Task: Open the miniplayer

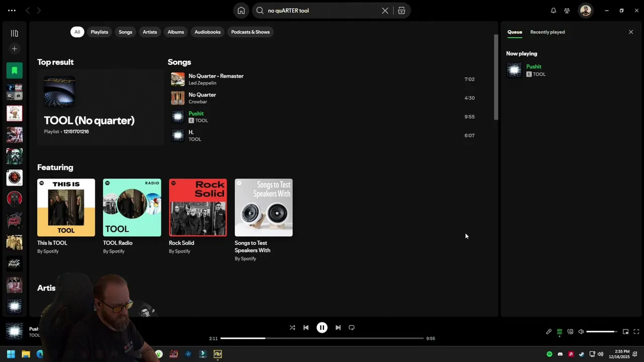Action: pos(625,332)
